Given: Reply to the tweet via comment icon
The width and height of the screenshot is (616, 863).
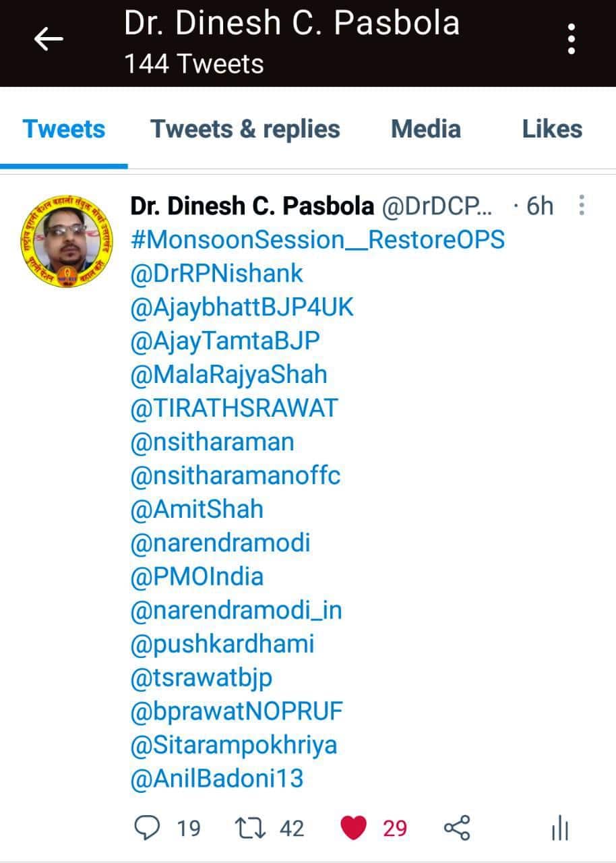Looking at the screenshot, I should tap(148, 828).
